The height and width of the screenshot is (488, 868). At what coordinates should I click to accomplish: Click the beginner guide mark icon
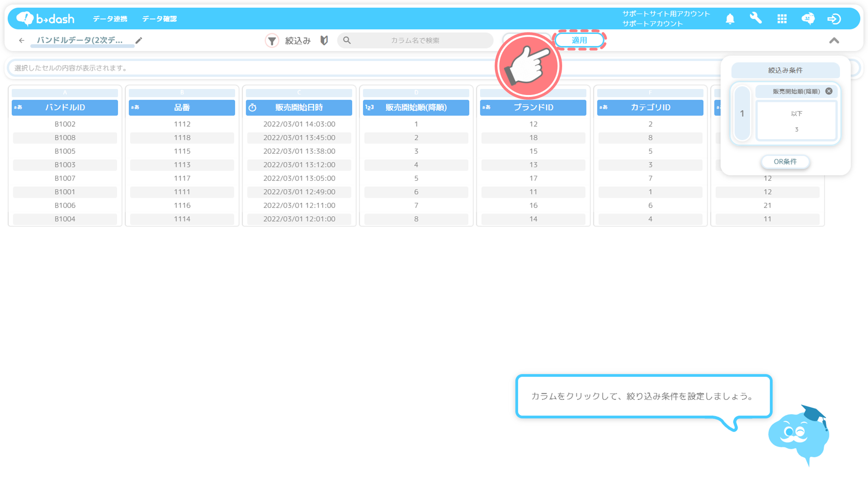(x=324, y=40)
